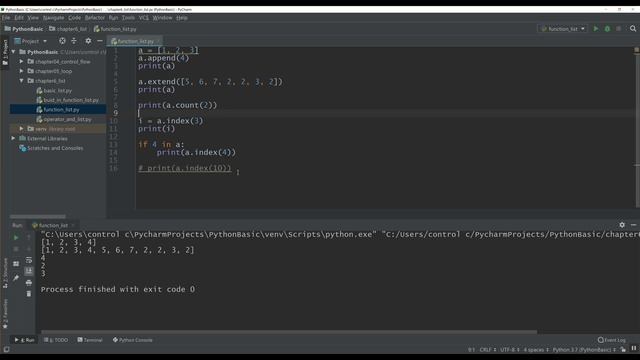
Task: Open the Refactor menu
Action: click(x=95, y=18)
